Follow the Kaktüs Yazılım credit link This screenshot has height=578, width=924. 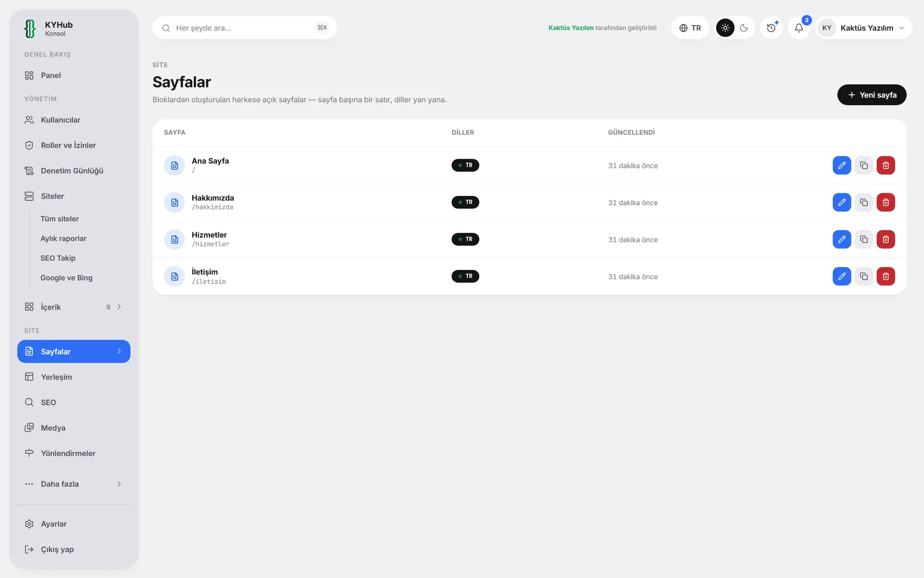pyautogui.click(x=571, y=28)
